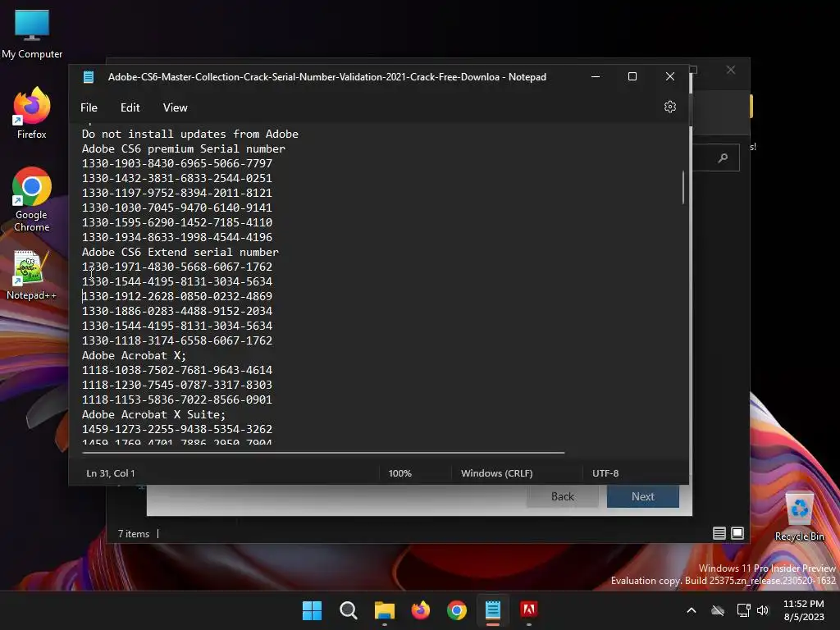Launch Google Chrome desktop shortcut
The image size is (840, 630).
tap(32, 199)
